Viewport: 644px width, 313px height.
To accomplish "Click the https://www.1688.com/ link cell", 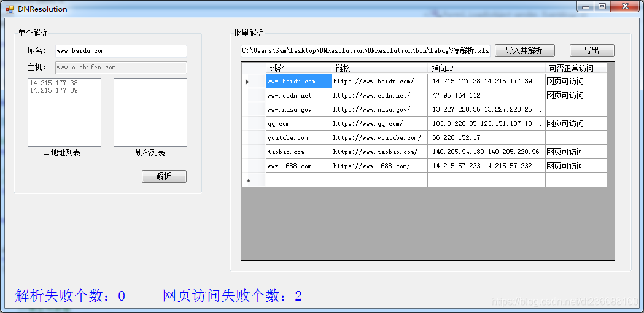I will (x=379, y=166).
